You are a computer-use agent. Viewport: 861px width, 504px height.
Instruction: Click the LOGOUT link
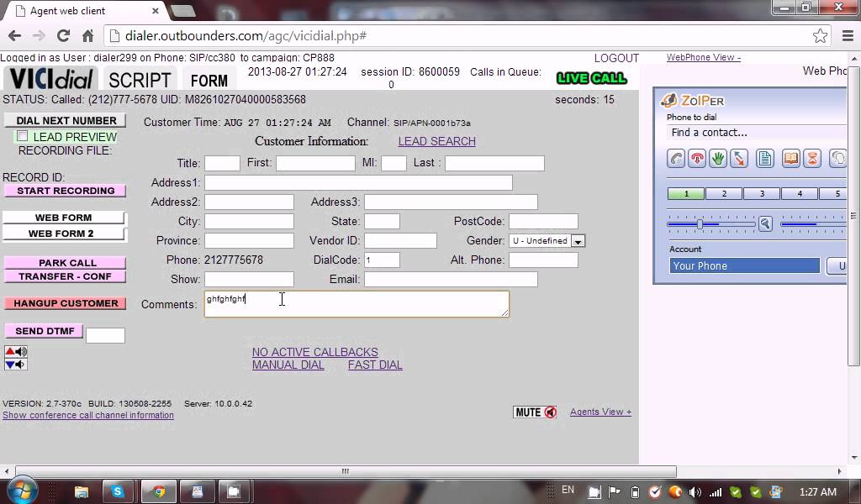[616, 58]
